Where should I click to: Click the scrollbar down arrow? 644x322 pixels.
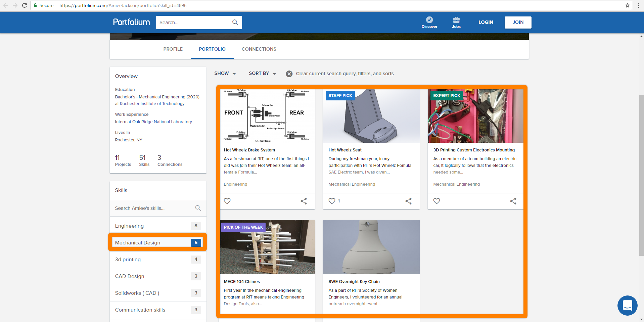[x=641, y=319]
